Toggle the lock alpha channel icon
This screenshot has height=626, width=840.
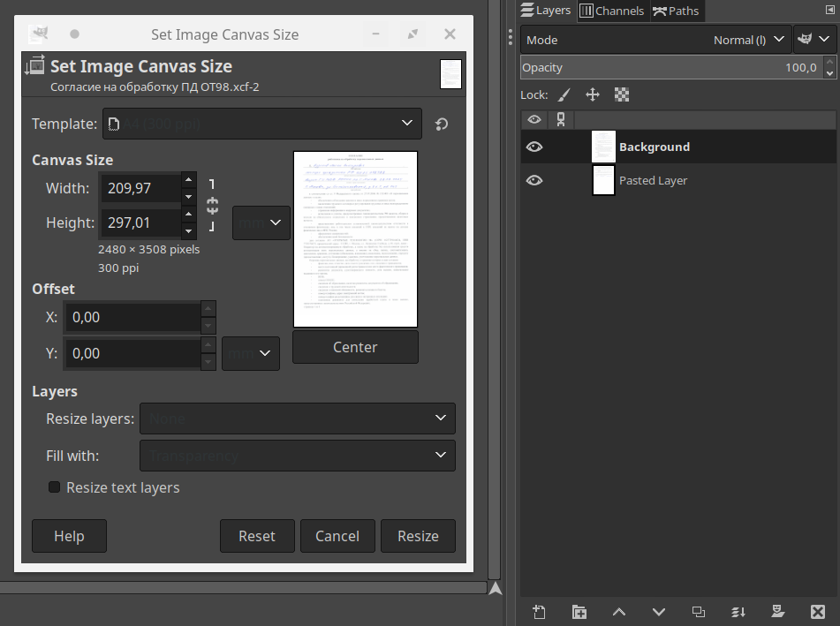click(x=622, y=94)
